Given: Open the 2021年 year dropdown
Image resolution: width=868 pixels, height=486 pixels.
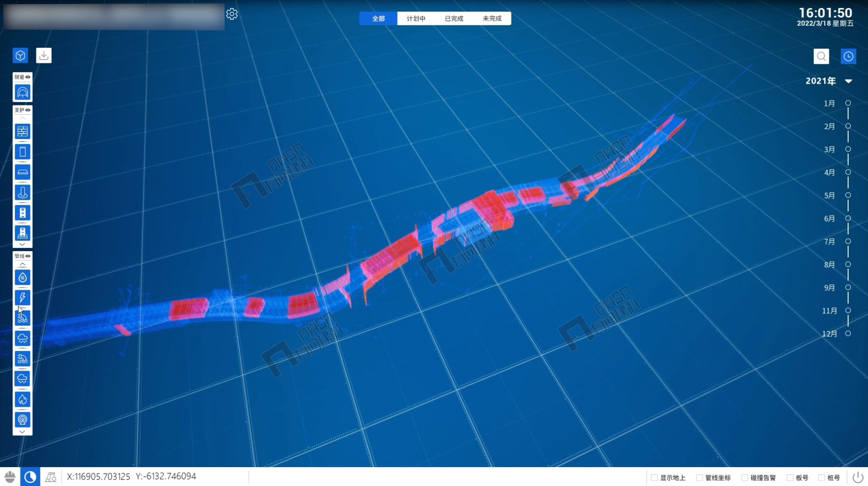Looking at the screenshot, I should click(x=849, y=81).
